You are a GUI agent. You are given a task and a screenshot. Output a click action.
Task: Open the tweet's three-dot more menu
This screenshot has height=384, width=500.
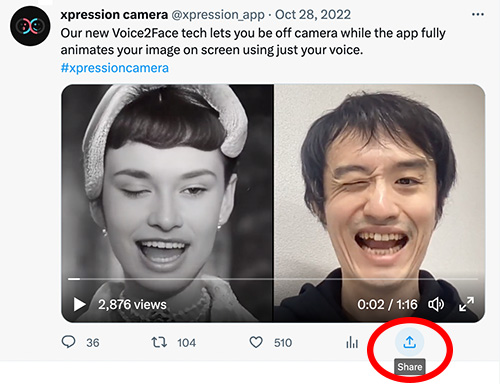478,14
